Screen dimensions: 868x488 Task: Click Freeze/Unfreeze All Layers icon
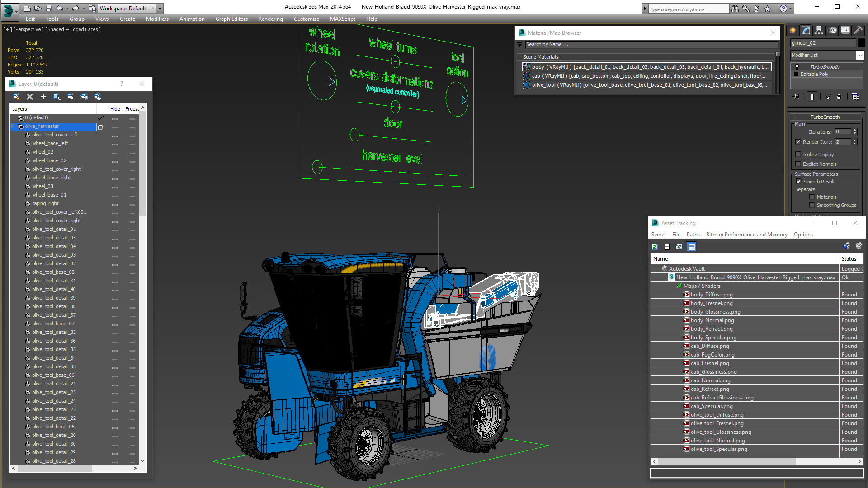coord(98,97)
